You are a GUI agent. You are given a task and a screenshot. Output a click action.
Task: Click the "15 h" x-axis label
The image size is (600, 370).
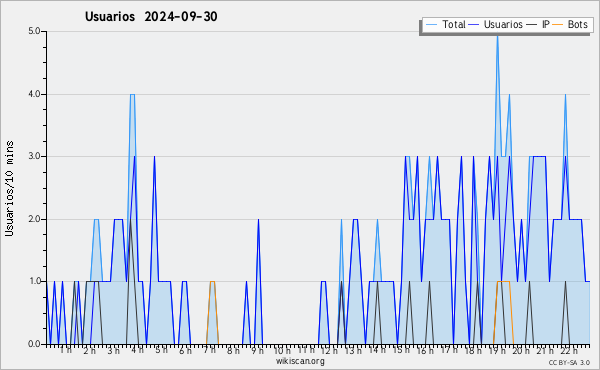(401, 350)
